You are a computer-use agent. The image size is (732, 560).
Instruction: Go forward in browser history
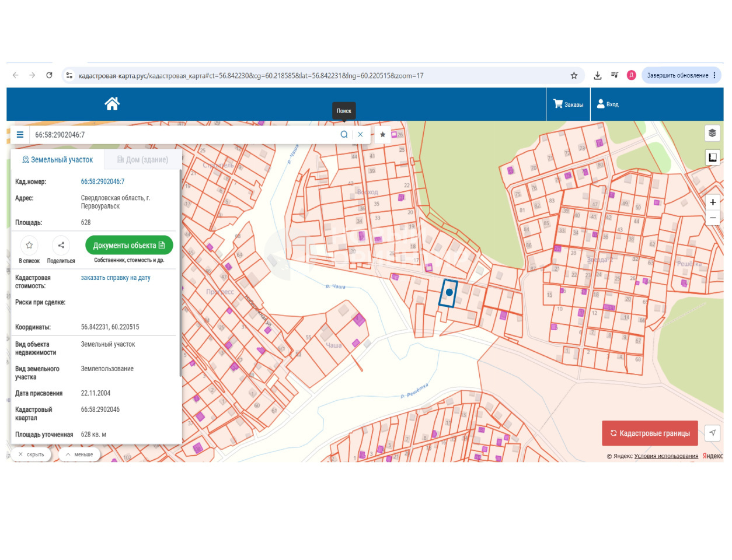[x=32, y=75]
